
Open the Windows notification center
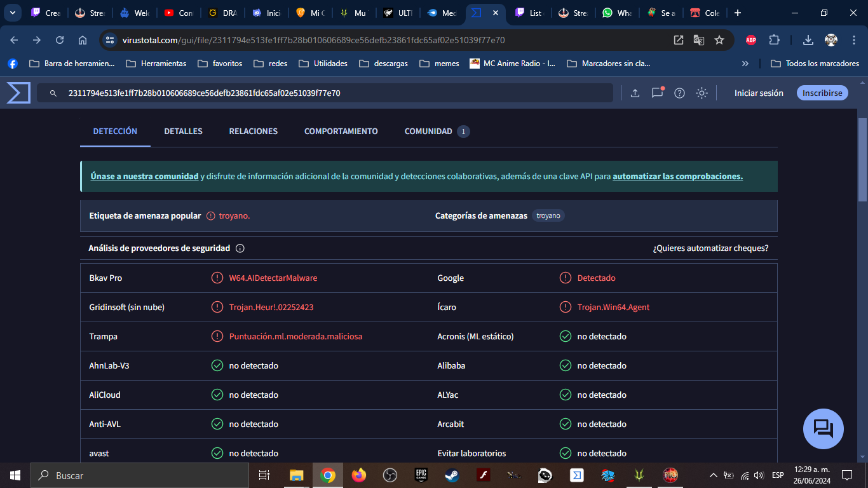[x=847, y=475]
